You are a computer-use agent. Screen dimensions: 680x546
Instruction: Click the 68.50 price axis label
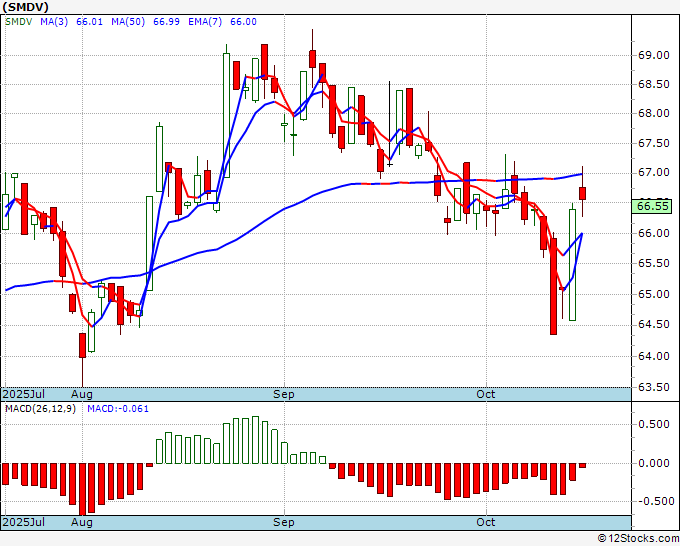[654, 84]
